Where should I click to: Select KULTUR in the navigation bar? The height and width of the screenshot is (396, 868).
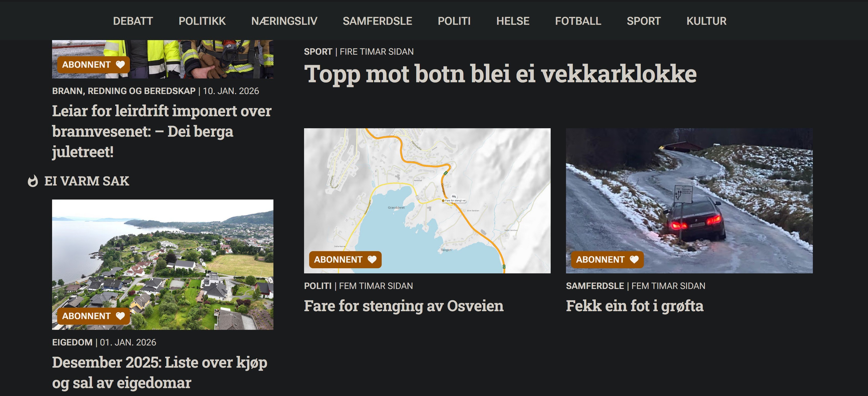point(707,21)
